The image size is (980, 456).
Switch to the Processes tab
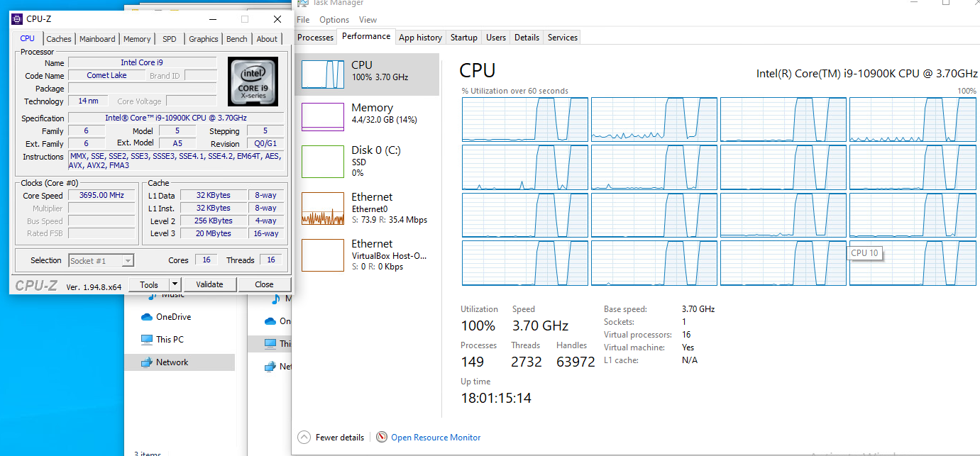tap(316, 38)
